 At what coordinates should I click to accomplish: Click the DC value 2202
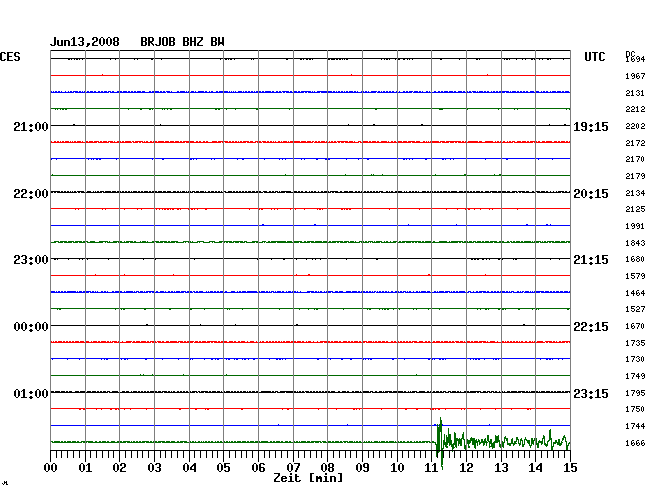coord(635,126)
